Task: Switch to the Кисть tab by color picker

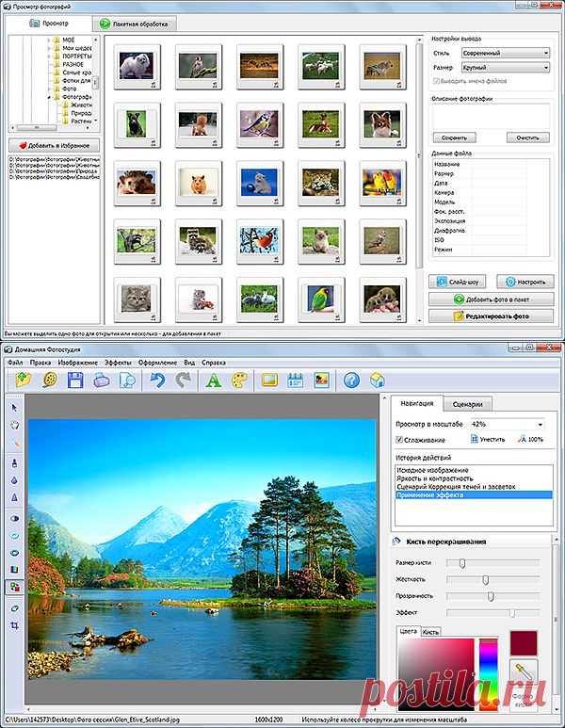Action: coord(431,632)
